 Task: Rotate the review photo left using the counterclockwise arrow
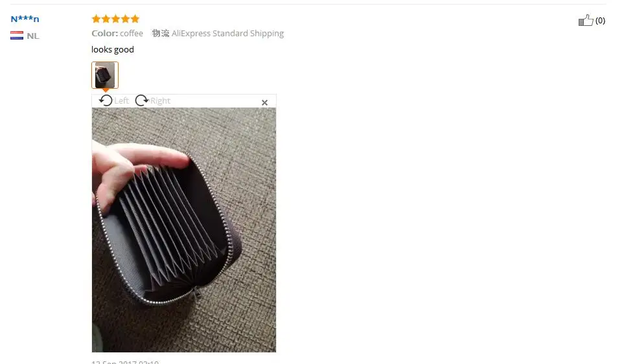106,100
